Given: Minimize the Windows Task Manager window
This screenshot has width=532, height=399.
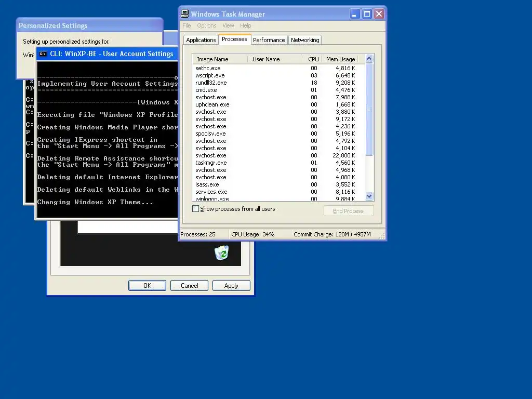Looking at the screenshot, I should pos(354,14).
